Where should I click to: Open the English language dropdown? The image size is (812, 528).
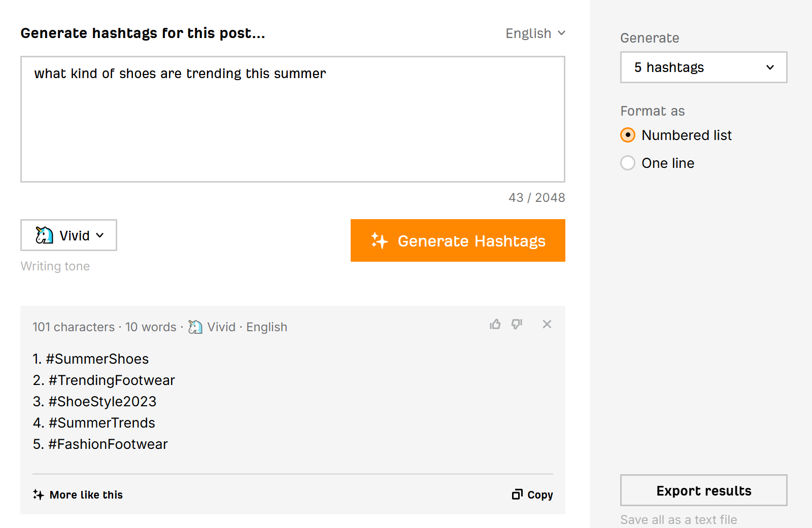(535, 33)
